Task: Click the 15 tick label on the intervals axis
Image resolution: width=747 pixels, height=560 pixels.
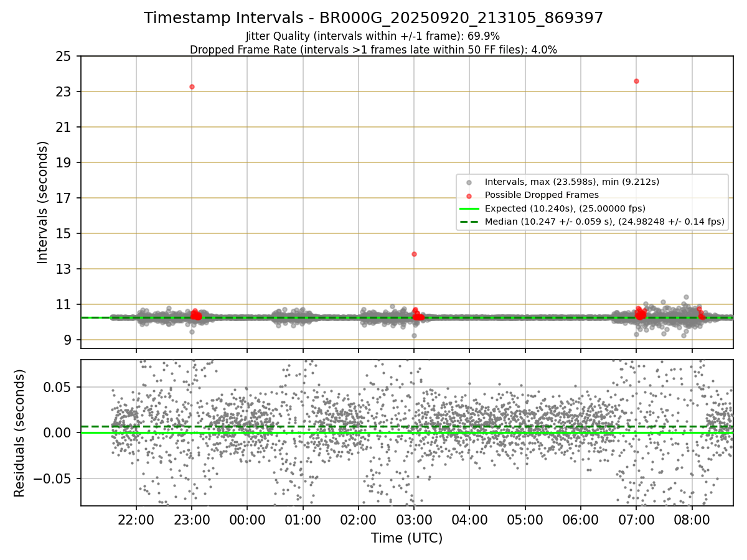Action: click(65, 234)
